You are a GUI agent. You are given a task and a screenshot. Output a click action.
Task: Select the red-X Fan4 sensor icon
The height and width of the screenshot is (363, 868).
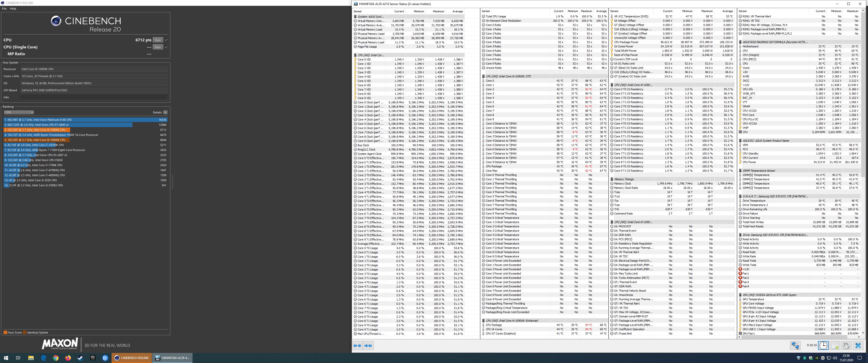click(740, 286)
